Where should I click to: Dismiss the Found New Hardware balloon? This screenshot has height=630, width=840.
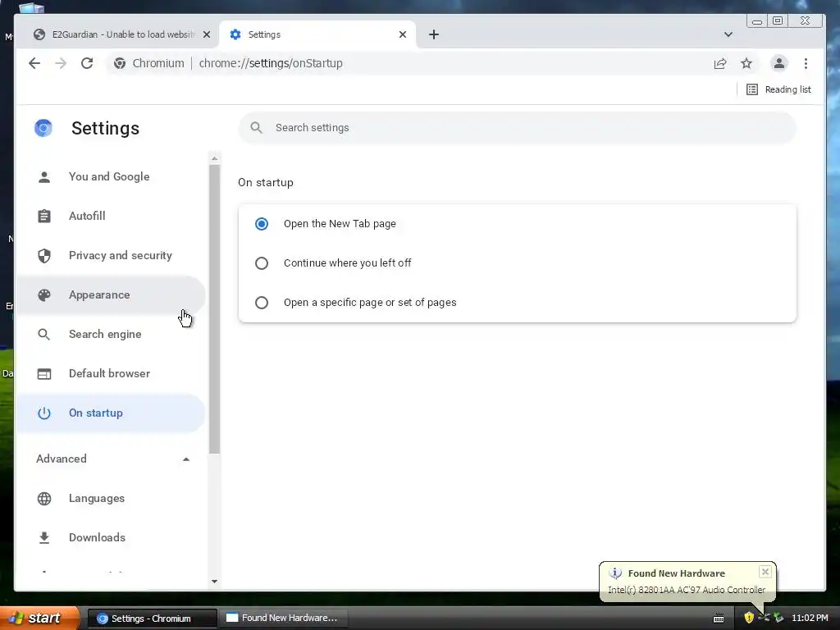pyautogui.click(x=765, y=572)
